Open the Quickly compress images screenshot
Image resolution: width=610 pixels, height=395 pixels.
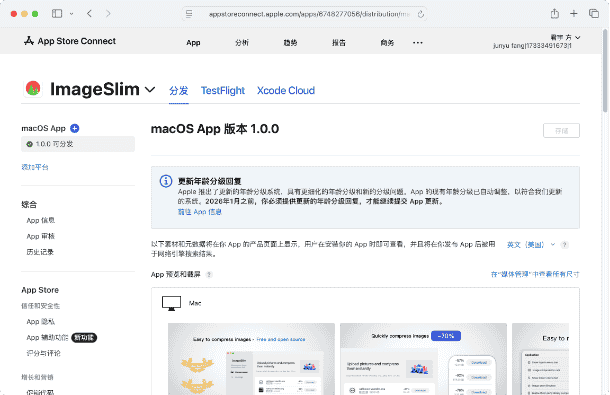(423, 359)
